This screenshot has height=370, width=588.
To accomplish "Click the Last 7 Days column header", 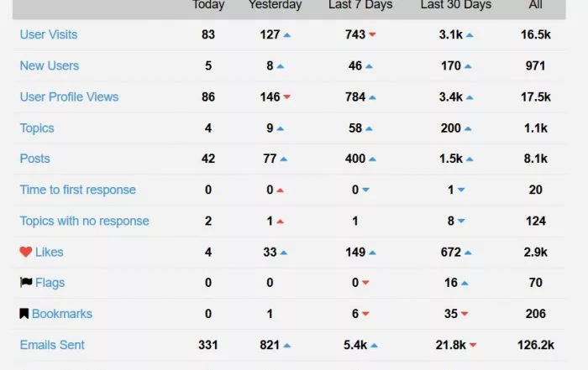I will (x=360, y=5).
